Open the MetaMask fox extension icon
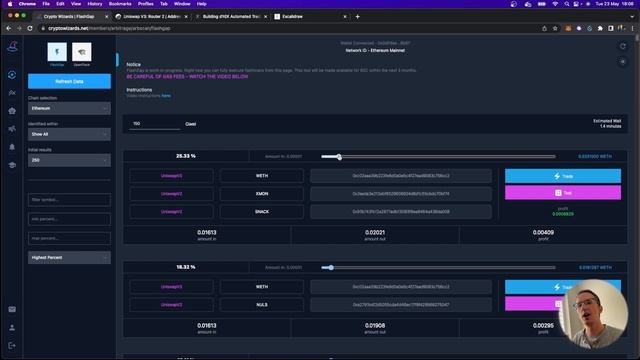This screenshot has width=640, height=360. pos(568,28)
